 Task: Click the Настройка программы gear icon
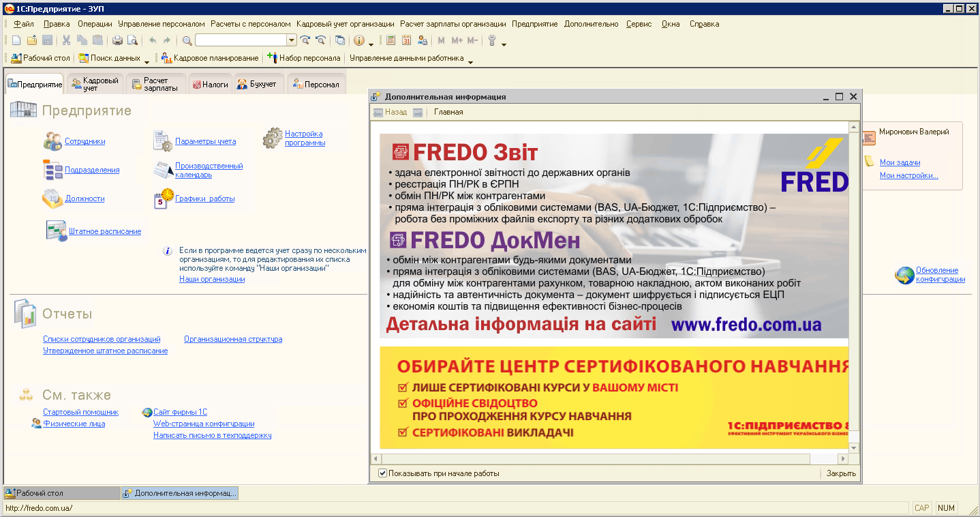[273, 138]
